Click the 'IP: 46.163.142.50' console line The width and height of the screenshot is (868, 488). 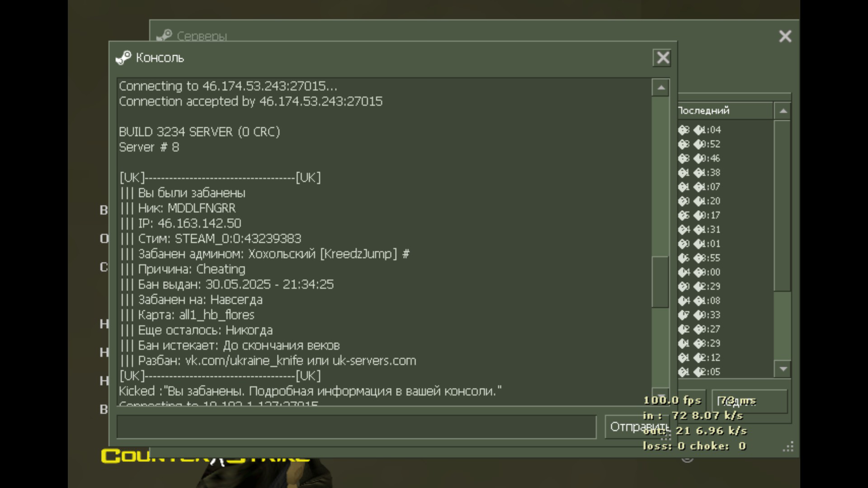pos(180,224)
